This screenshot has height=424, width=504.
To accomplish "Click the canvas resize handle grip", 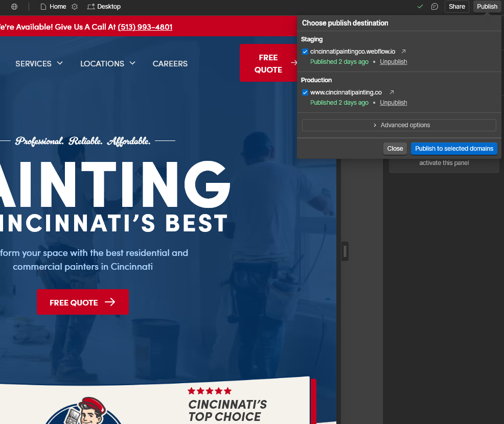I will click(x=345, y=251).
